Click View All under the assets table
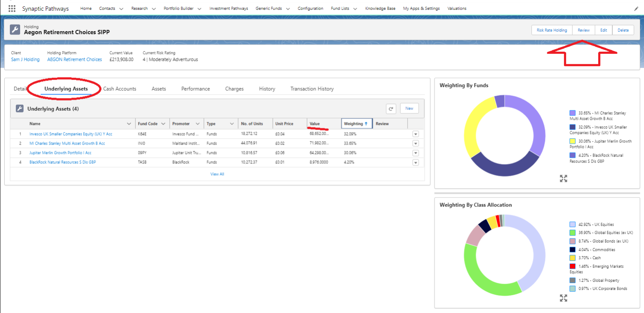This screenshot has height=313, width=644. pos(217,174)
